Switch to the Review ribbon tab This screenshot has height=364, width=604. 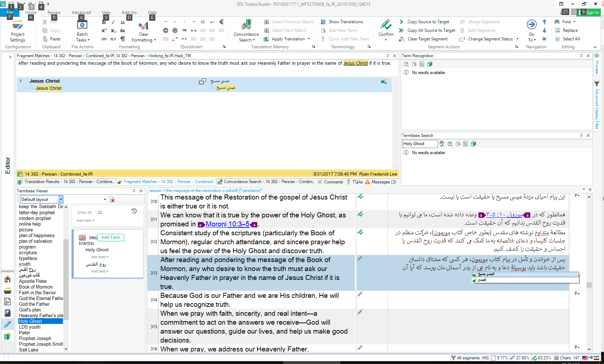coord(54,13)
